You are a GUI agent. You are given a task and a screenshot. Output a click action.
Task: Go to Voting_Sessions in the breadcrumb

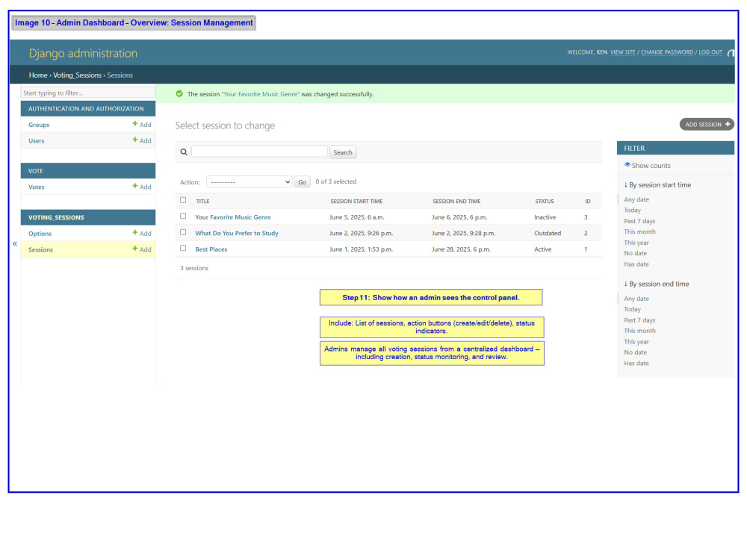pos(77,75)
